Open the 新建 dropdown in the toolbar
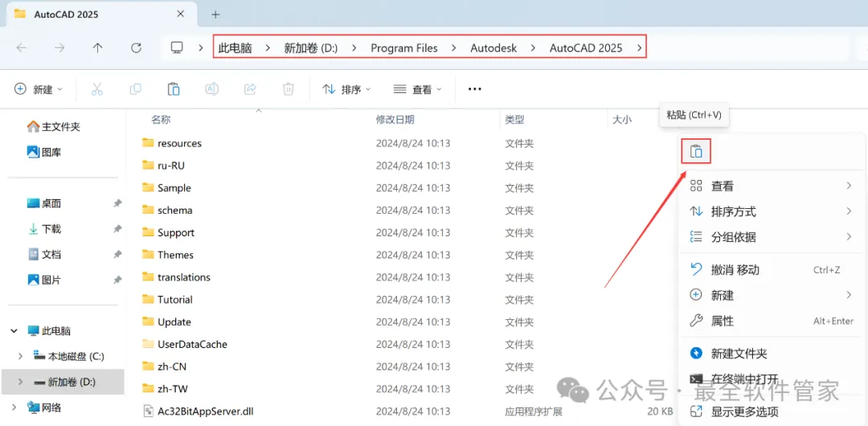868x426 pixels. pyautogui.click(x=39, y=89)
